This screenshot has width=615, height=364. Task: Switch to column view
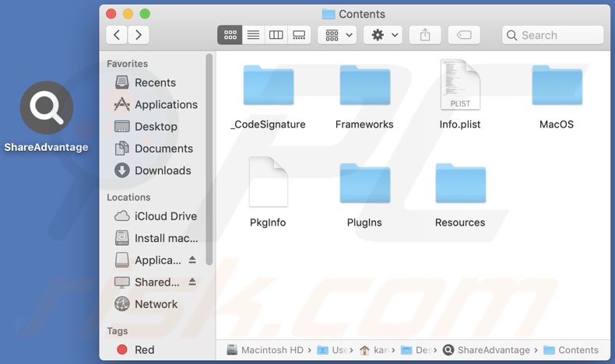[x=276, y=35]
